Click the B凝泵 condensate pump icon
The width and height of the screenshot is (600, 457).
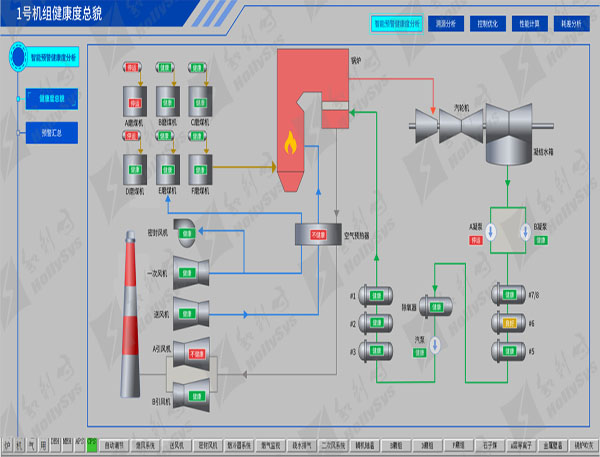pyautogui.click(x=525, y=232)
